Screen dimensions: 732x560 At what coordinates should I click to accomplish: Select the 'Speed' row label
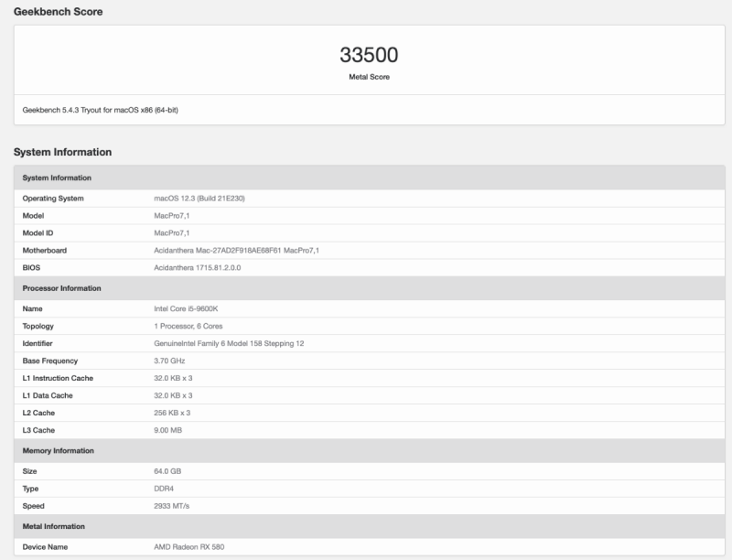coord(33,506)
